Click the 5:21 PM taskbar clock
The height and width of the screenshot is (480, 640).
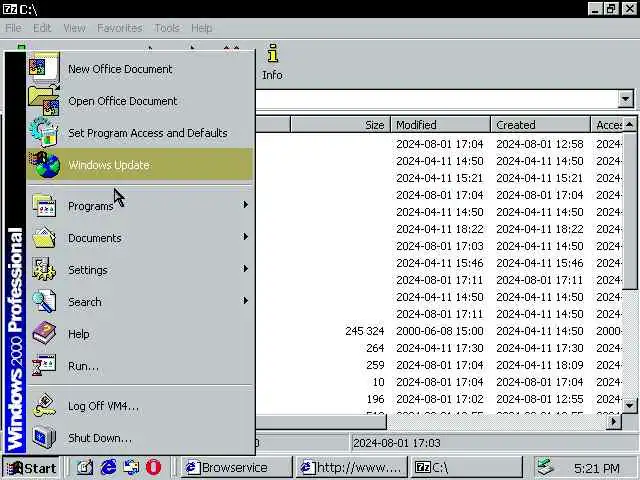coord(596,468)
